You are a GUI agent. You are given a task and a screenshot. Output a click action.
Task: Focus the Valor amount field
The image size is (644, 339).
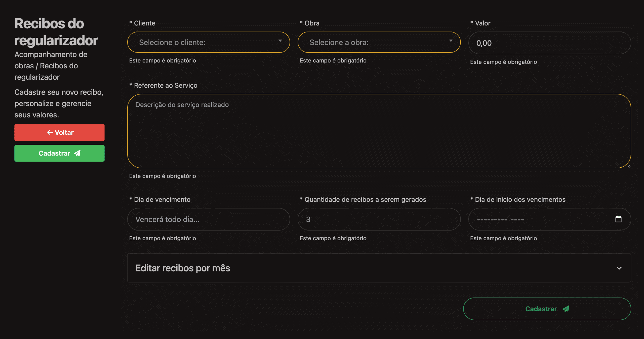(549, 43)
